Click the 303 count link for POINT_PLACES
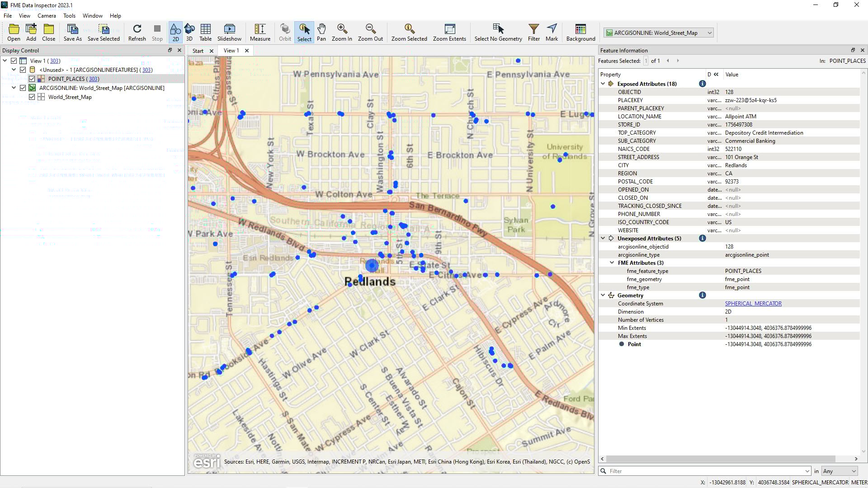868x488 pixels. [x=94, y=79]
